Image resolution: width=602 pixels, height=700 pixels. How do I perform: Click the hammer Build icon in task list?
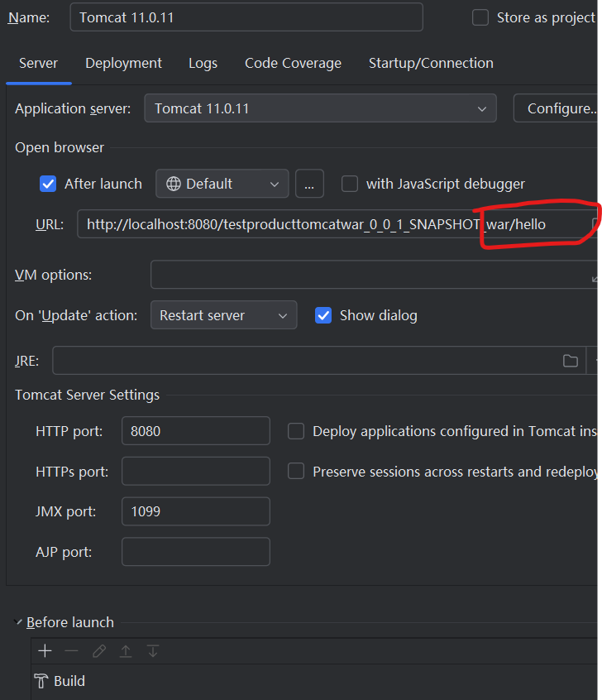pos(41,681)
